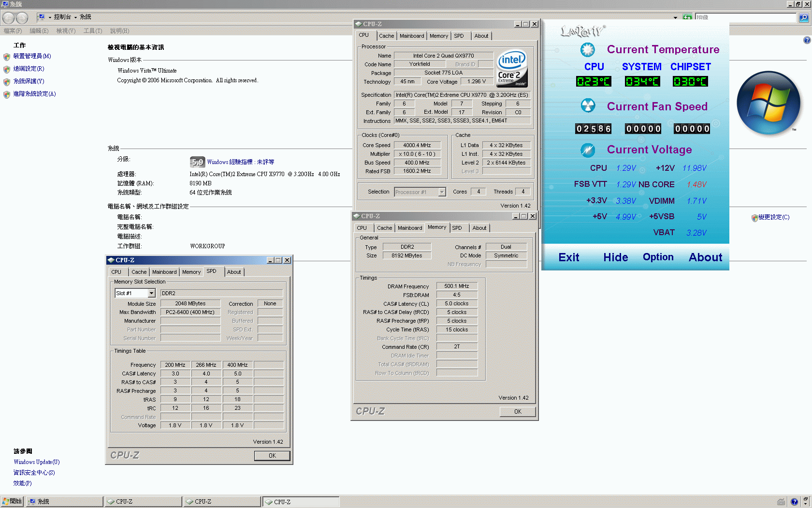
Task: Open the Processor #1 selection dropdown
Action: pos(442,192)
